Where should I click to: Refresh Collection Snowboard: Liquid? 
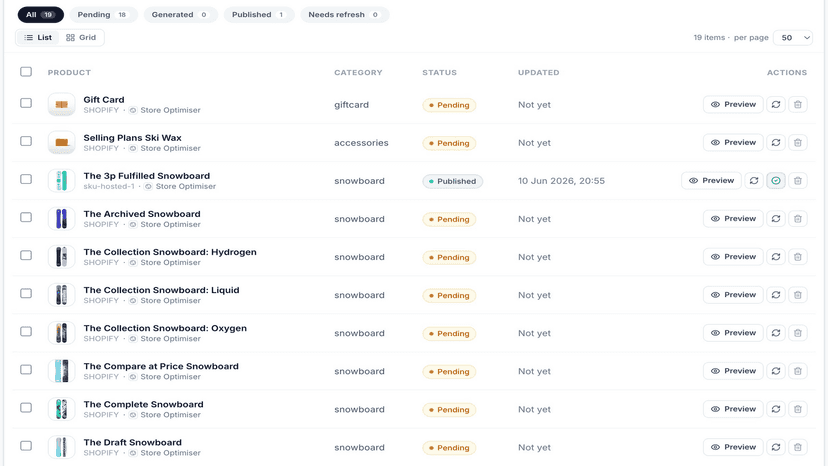776,295
